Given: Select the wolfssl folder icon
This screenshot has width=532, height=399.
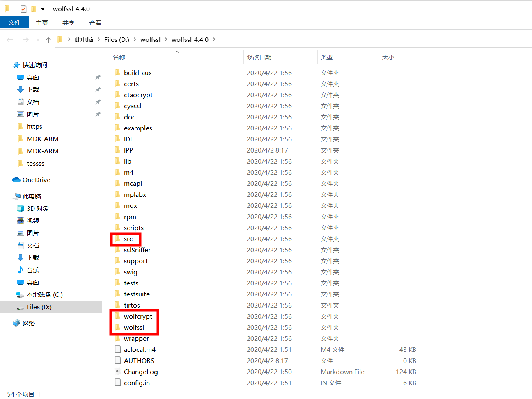Looking at the screenshot, I should tap(117, 327).
